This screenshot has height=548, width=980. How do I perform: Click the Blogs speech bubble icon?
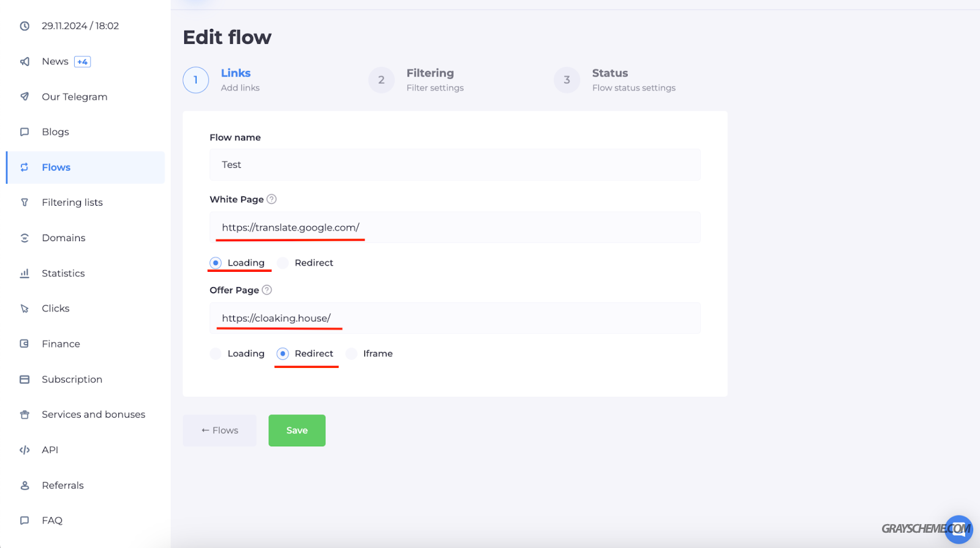pyautogui.click(x=24, y=132)
